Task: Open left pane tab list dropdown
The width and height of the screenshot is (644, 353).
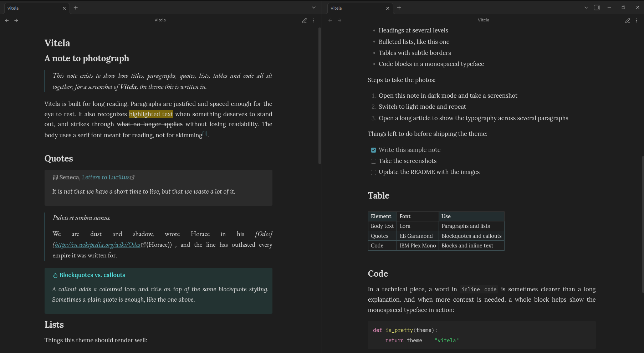Action: pos(314,7)
